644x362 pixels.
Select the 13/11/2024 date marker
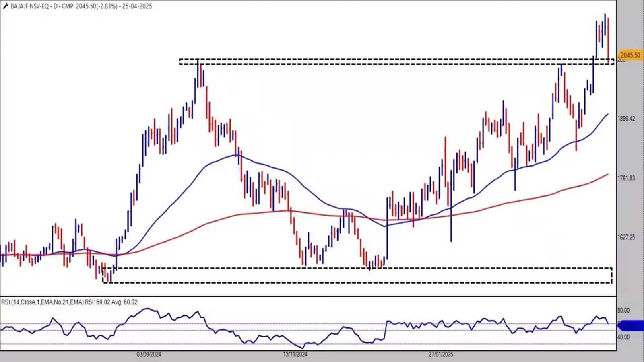coord(295,354)
